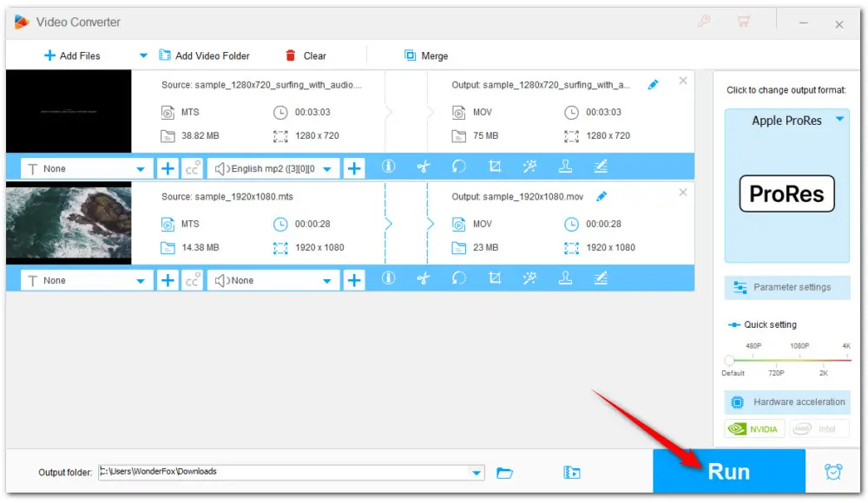Open the effects wand for 1920x1080 video
The image size is (868, 503).
[x=529, y=278]
